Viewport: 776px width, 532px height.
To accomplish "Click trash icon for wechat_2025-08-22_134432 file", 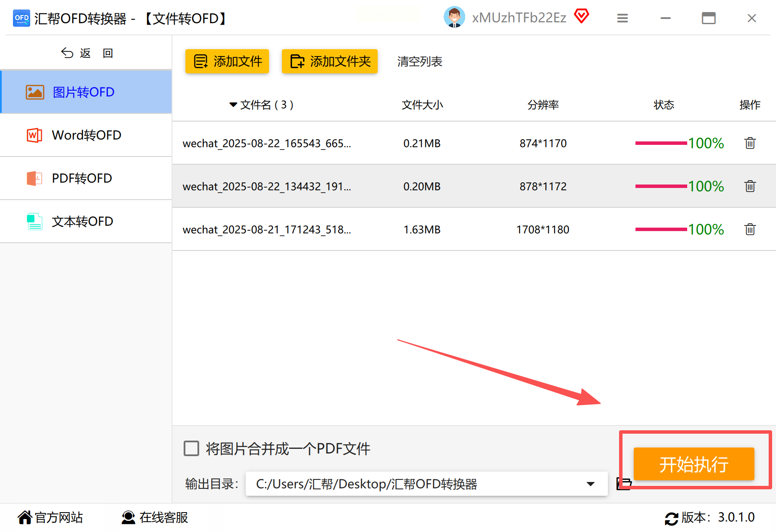I will pos(750,186).
